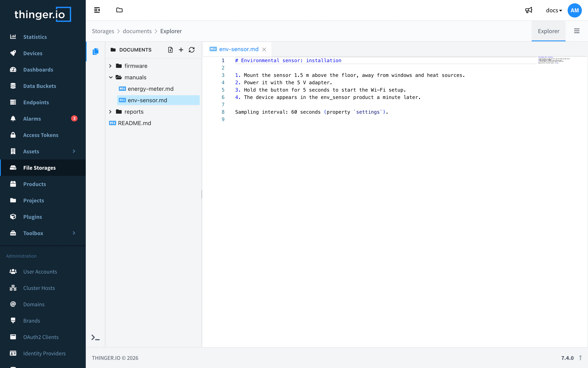Refresh the DOCUMENTS file tree

[192, 50]
